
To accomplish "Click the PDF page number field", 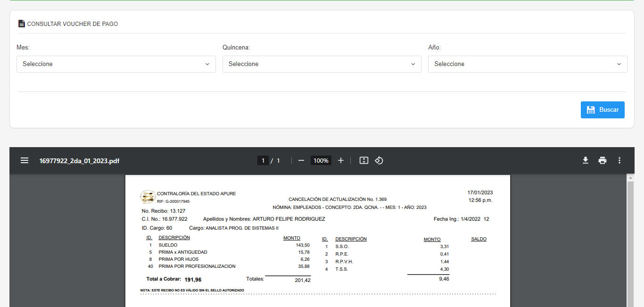I will pos(263,161).
